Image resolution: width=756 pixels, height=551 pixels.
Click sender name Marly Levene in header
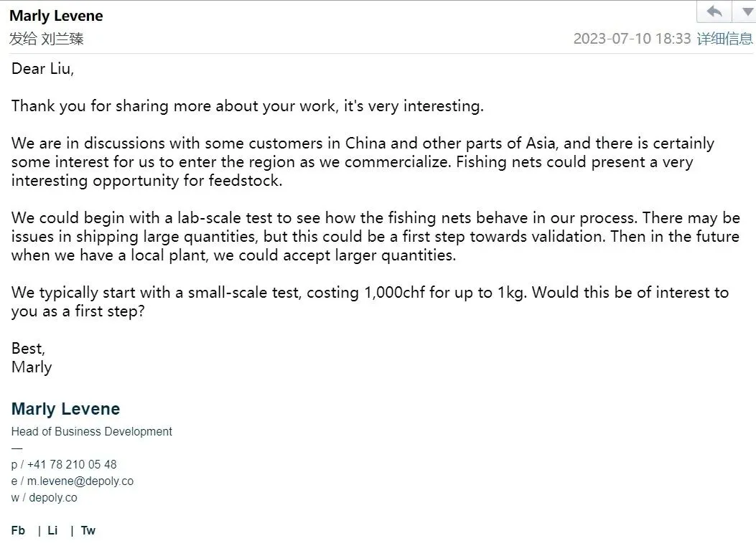56,16
